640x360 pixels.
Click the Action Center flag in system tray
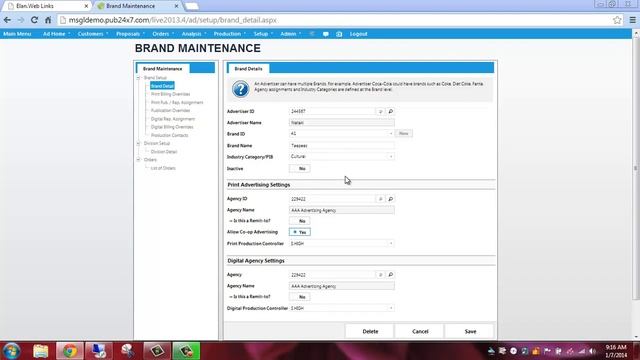point(547,351)
